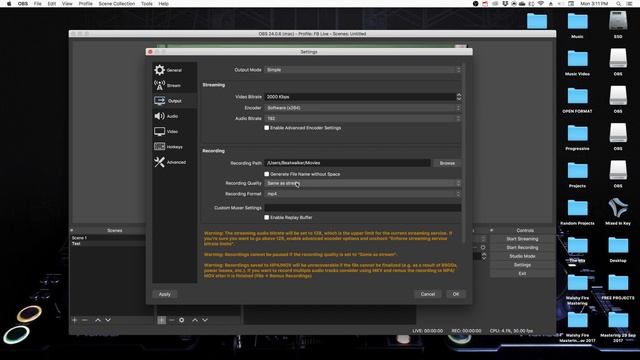Add a scene with Scenes plus icon
The image size is (640, 360).
click(75, 320)
